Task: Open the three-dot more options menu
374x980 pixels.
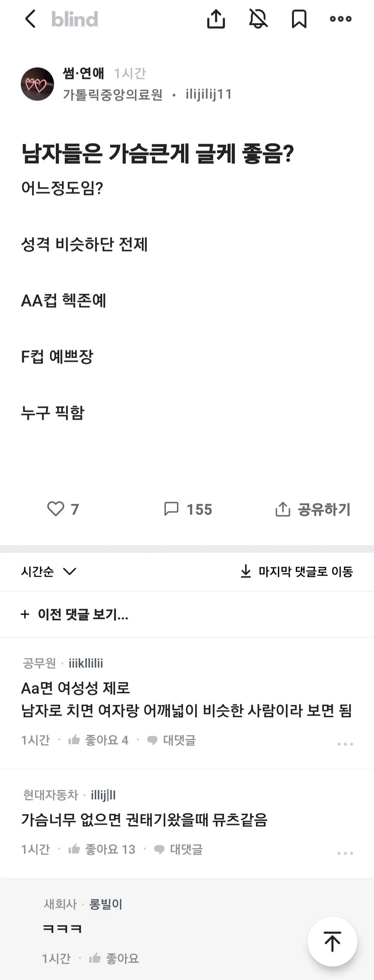Action: pos(340,19)
